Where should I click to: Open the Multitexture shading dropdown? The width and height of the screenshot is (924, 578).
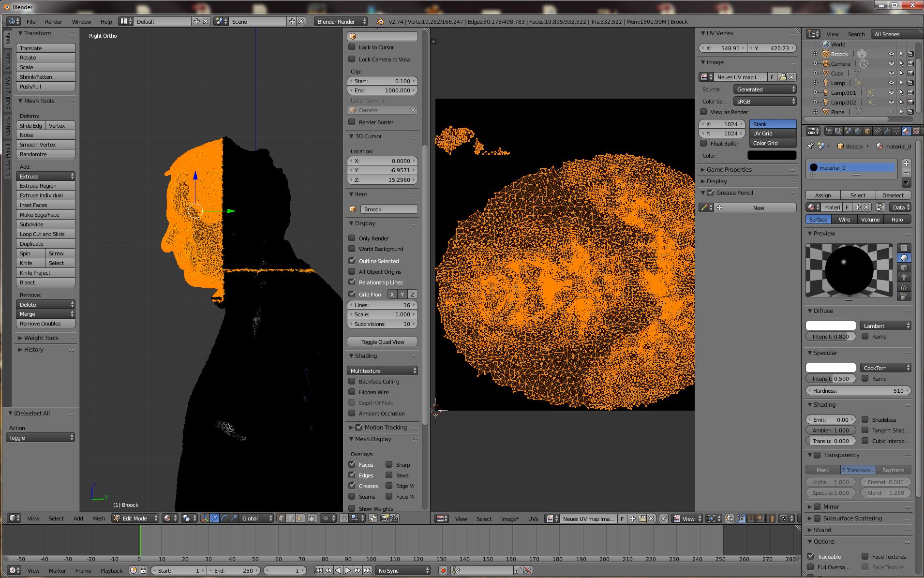click(382, 371)
